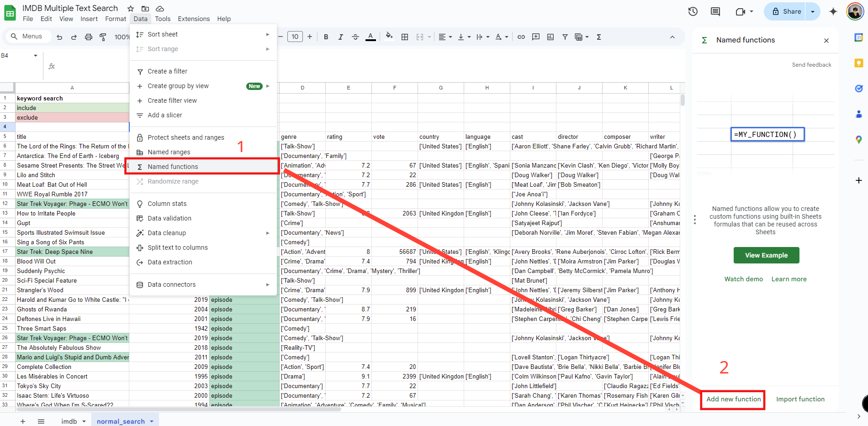Open Share options dropdown arrow

813,11
